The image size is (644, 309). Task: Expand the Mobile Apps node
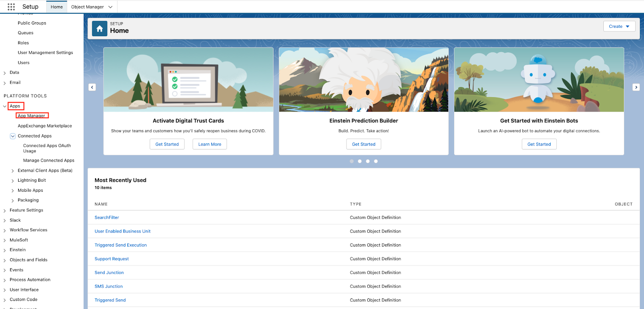(13, 191)
